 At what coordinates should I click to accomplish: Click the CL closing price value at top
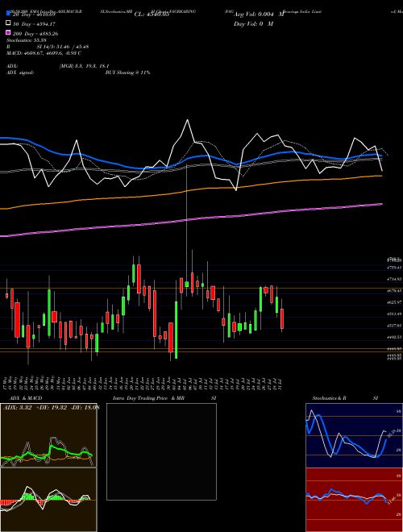[x=152, y=15]
